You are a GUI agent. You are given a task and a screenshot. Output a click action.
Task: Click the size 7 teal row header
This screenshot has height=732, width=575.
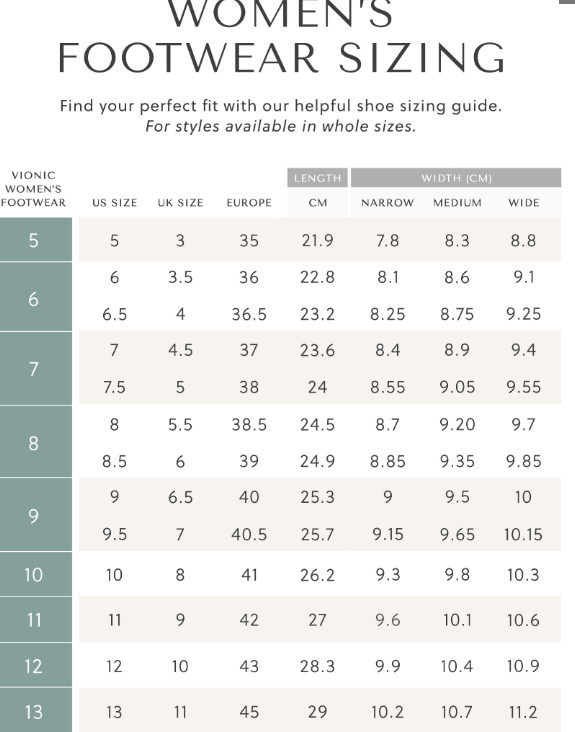coord(36,369)
